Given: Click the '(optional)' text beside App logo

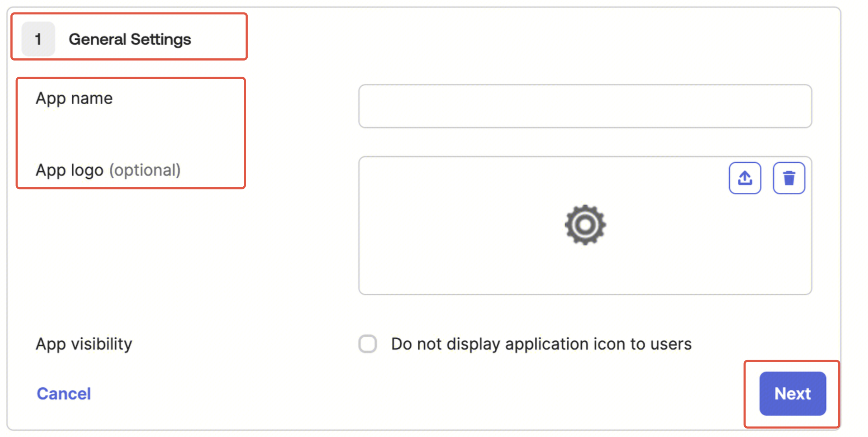Looking at the screenshot, I should pos(145,170).
